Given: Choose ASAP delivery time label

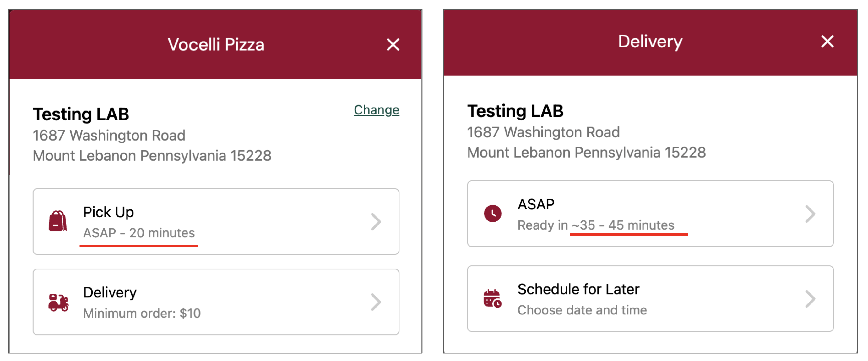Looking at the screenshot, I should click(536, 204).
